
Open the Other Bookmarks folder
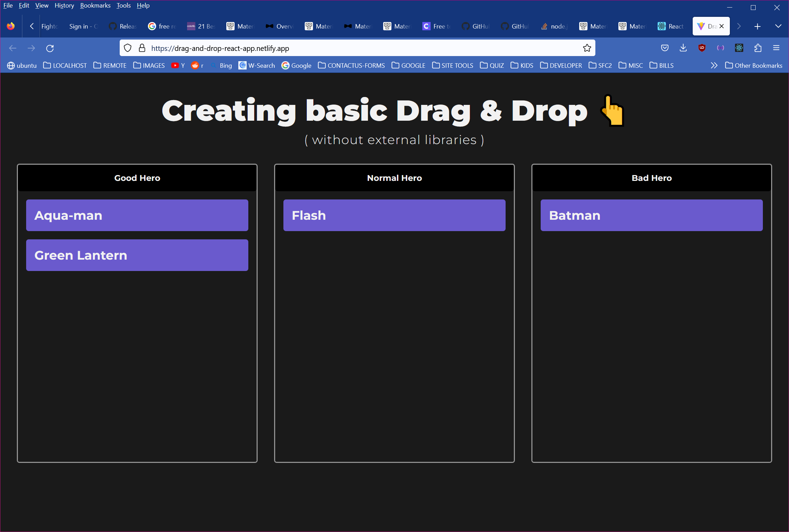pos(754,65)
